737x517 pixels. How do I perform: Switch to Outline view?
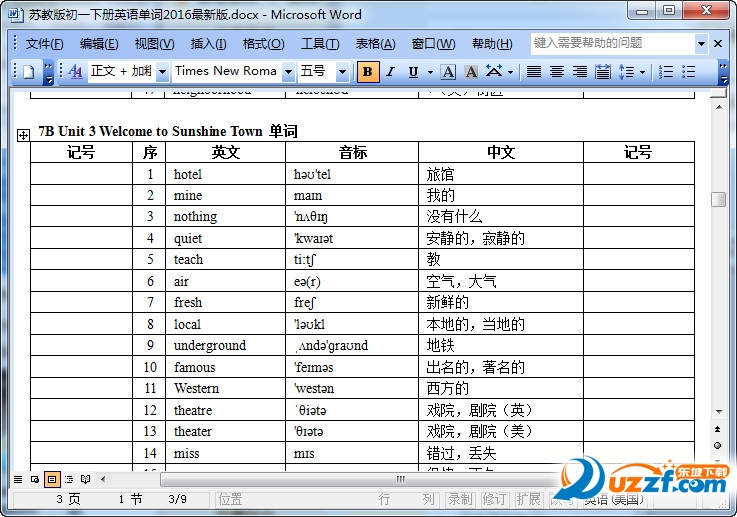coord(69,479)
